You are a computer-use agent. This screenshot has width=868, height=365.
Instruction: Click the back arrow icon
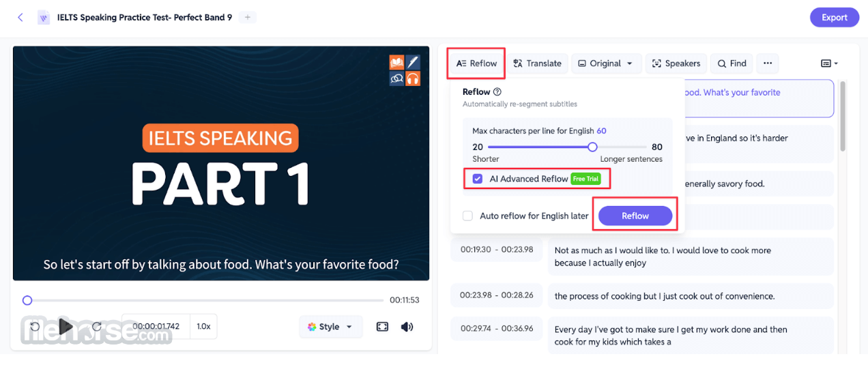tap(20, 18)
